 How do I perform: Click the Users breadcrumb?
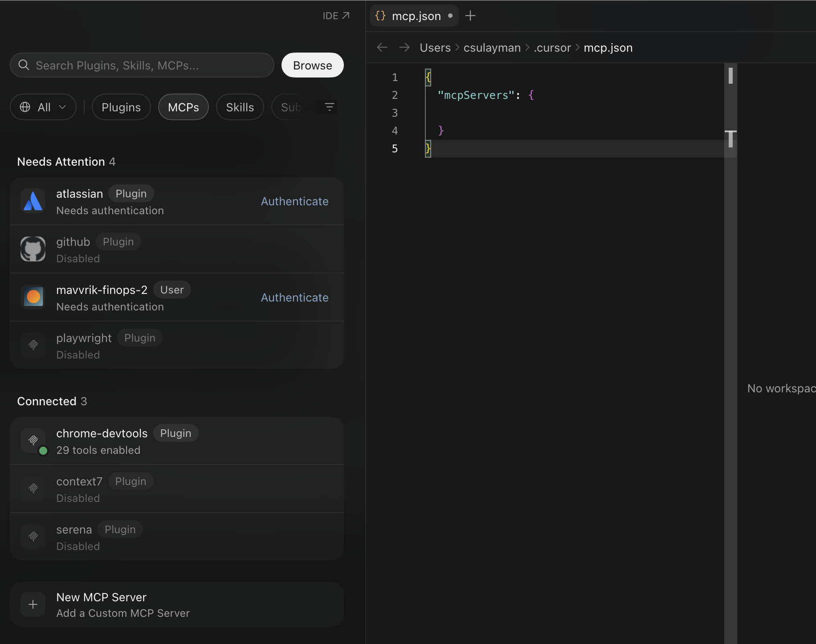[435, 48]
